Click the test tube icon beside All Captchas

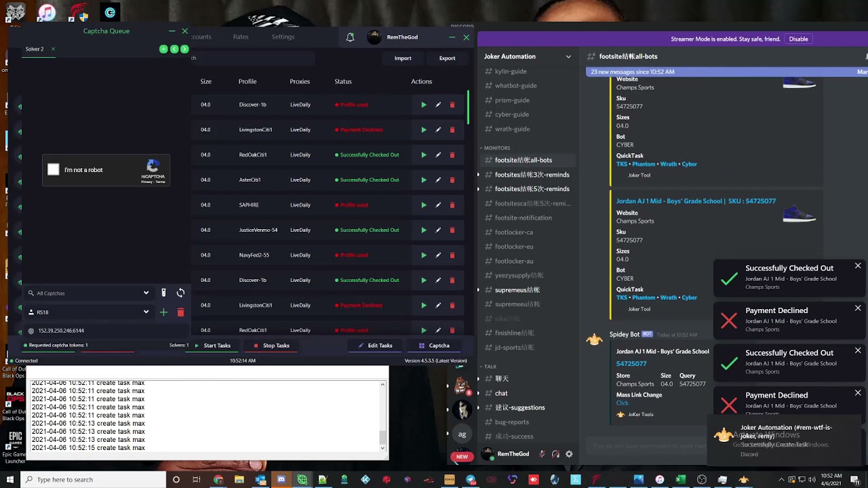point(163,293)
